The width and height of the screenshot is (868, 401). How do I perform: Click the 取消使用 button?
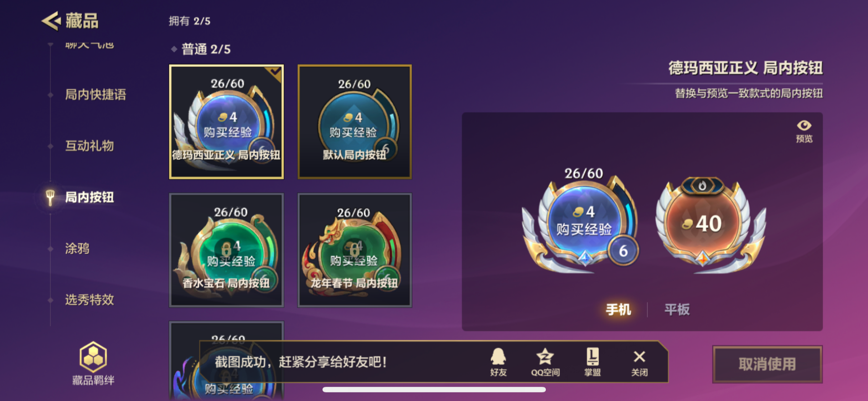tap(767, 364)
